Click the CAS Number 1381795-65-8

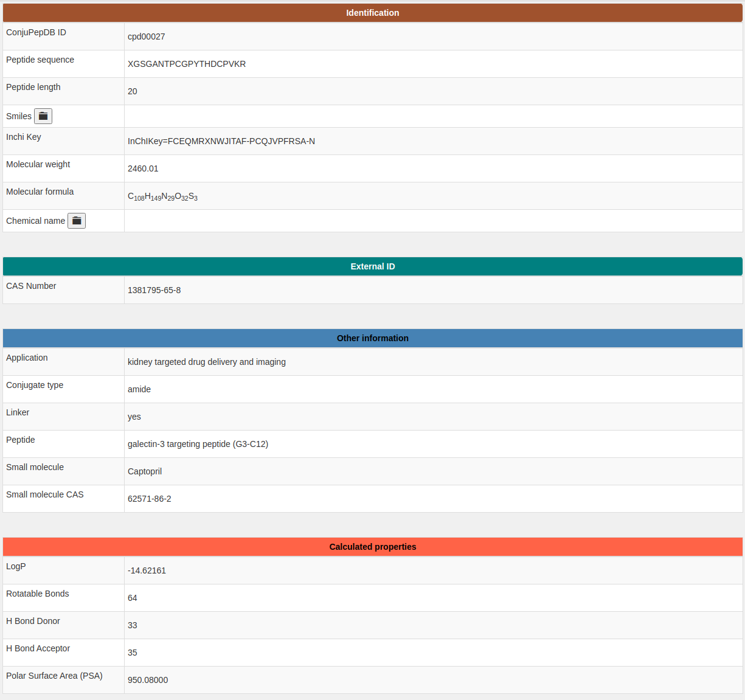[x=154, y=290]
